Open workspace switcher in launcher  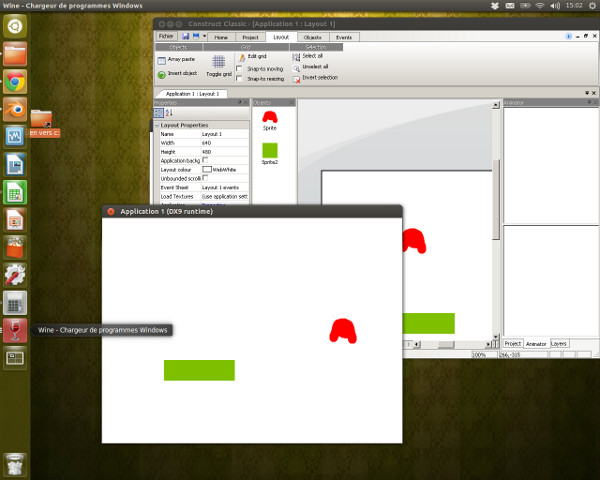[15, 358]
